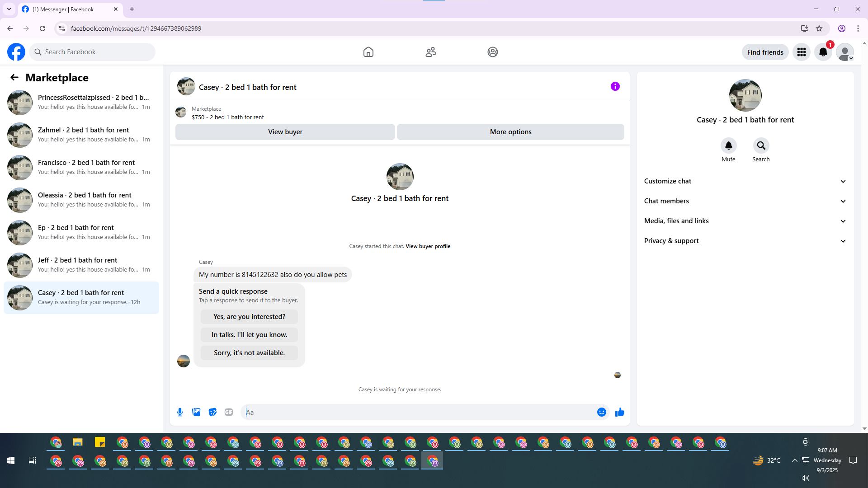Attach a photo or file
The image size is (868, 488).
[196, 412]
